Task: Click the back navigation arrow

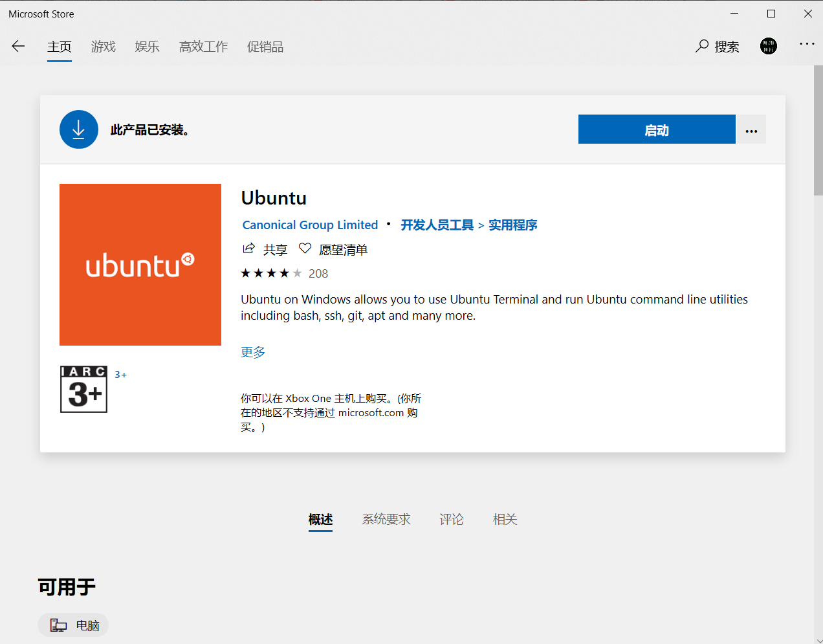Action: click(18, 46)
